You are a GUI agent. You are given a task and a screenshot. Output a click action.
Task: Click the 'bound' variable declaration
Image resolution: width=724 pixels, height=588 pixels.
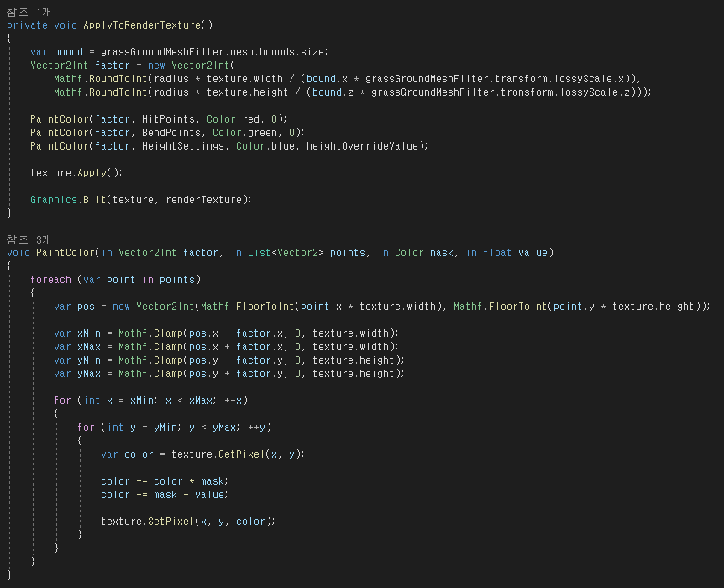coord(68,52)
